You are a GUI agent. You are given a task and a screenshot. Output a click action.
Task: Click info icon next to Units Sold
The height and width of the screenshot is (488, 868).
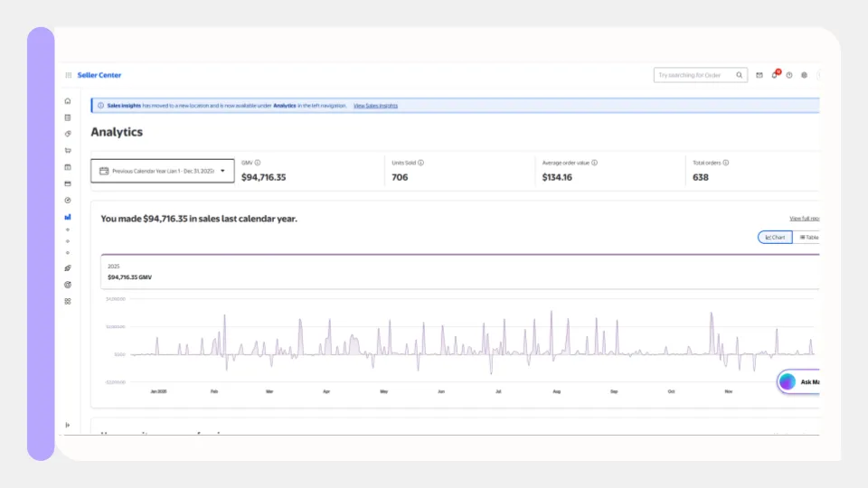click(x=420, y=163)
